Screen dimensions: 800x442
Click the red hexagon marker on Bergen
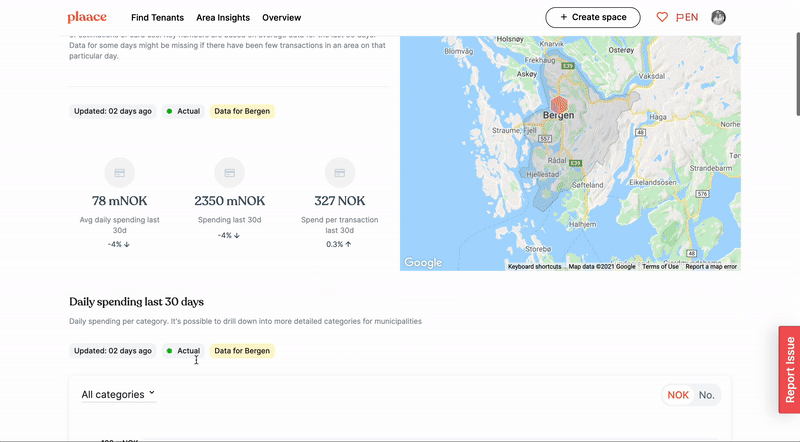(x=560, y=105)
